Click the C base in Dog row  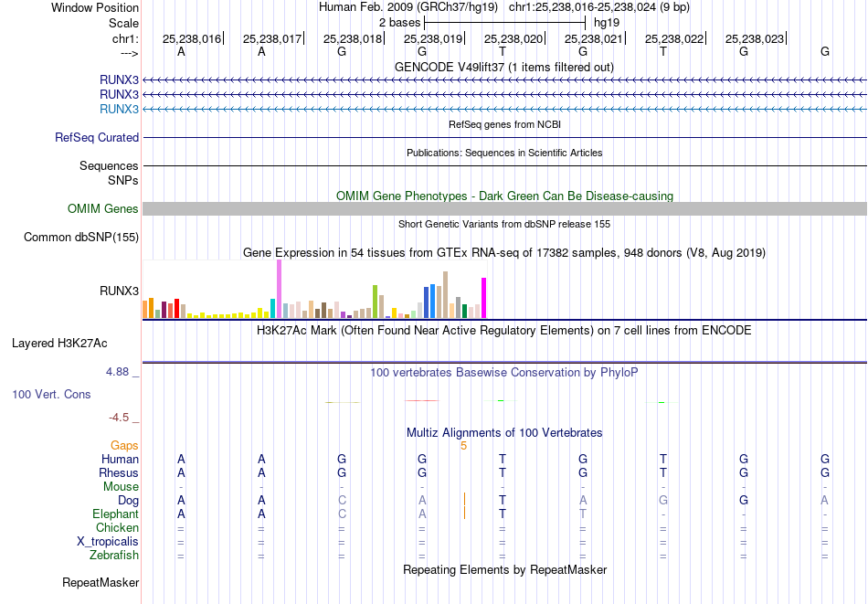342,501
